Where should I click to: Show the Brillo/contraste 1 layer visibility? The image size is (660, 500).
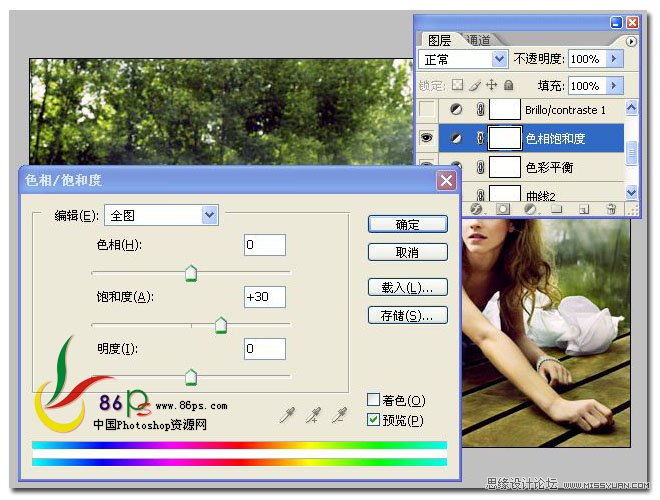click(427, 110)
